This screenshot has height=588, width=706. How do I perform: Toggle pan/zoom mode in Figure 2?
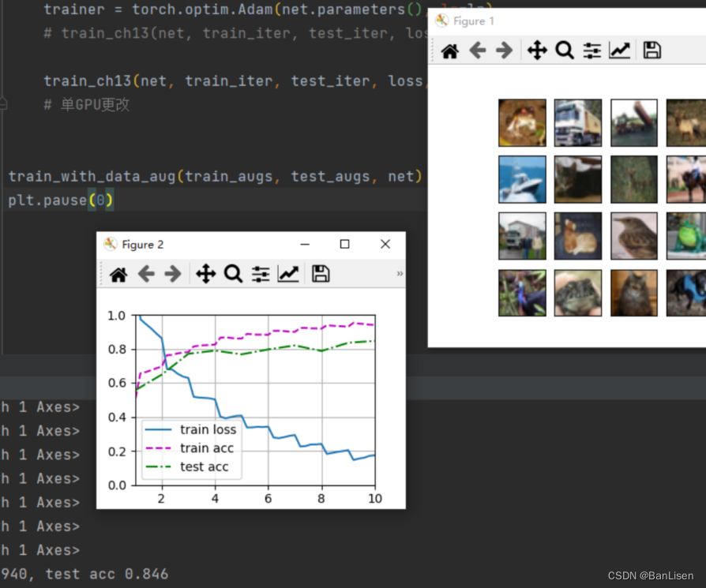click(x=206, y=274)
